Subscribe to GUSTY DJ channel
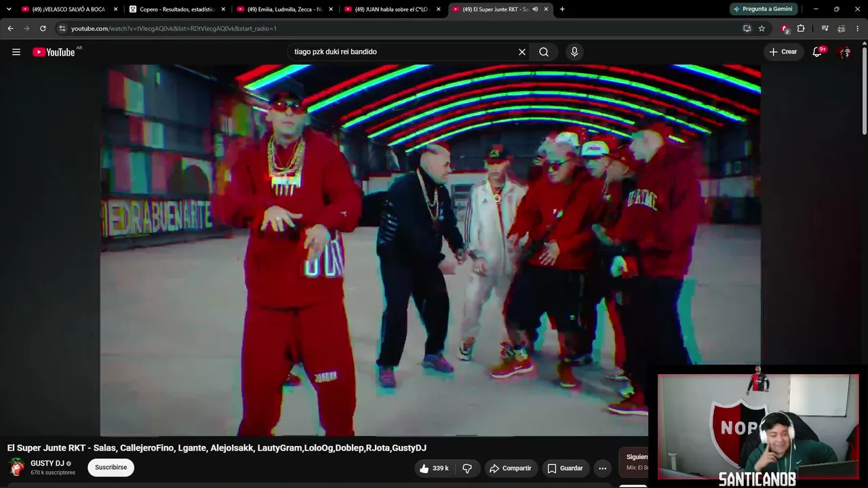Image resolution: width=868 pixels, height=488 pixels. [x=111, y=468]
